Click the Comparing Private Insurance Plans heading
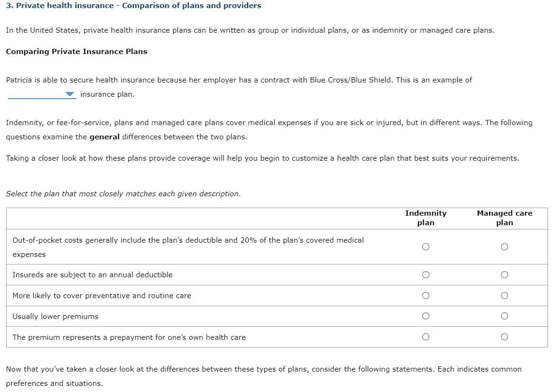The image size is (557, 392). [x=76, y=51]
